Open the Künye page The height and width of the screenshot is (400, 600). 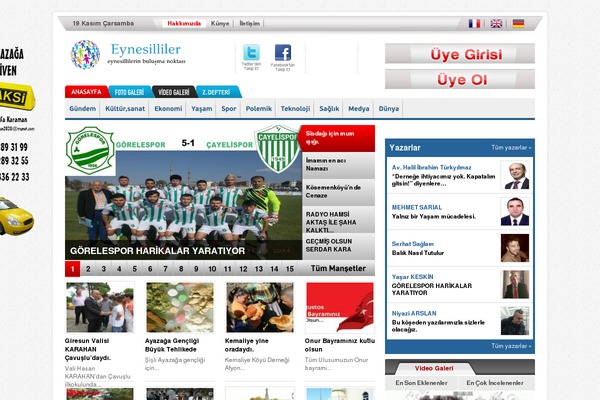pos(220,23)
